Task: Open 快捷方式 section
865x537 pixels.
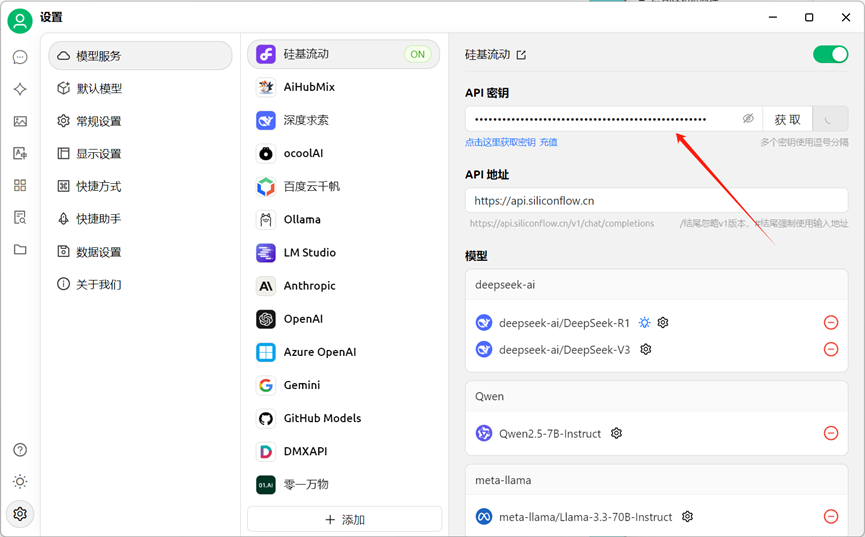Action: pyautogui.click(x=140, y=186)
